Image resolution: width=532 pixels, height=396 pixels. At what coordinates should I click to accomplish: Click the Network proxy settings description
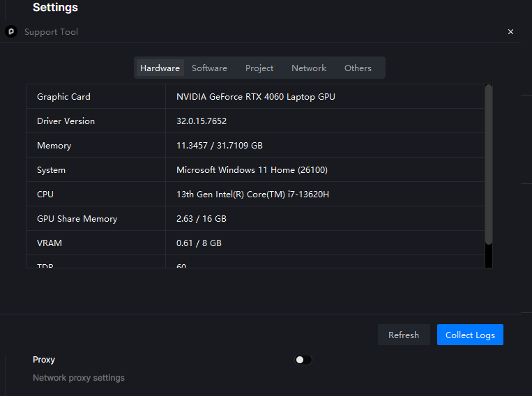[x=79, y=378]
